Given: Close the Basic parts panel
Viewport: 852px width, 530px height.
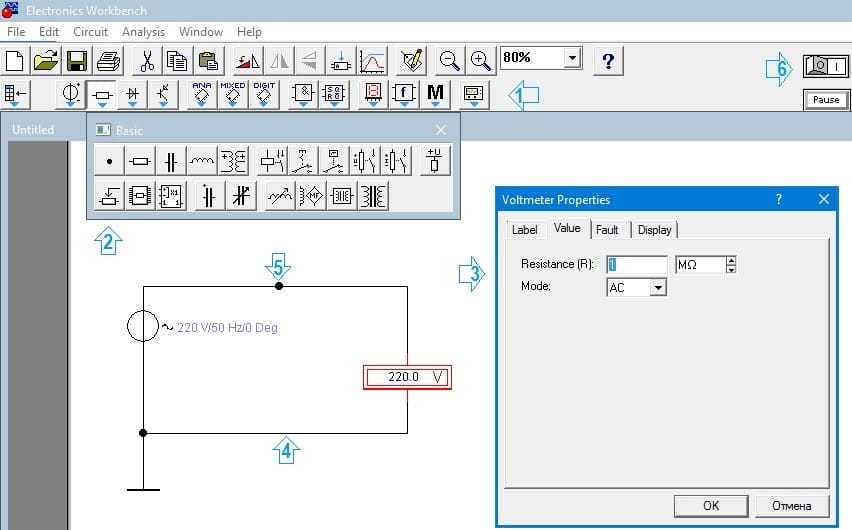Looking at the screenshot, I should (441, 130).
